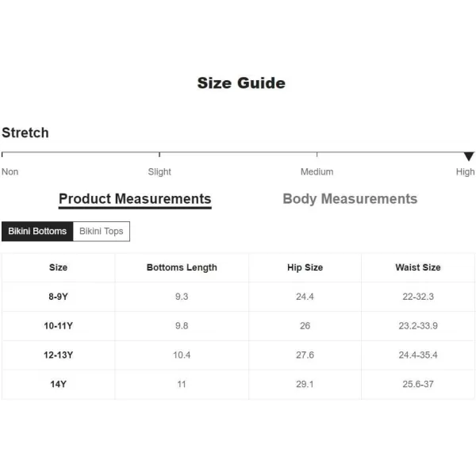Click the Waist Size column header

coord(418,267)
